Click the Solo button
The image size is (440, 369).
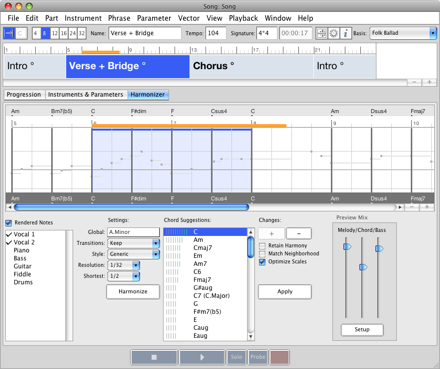tap(236, 357)
